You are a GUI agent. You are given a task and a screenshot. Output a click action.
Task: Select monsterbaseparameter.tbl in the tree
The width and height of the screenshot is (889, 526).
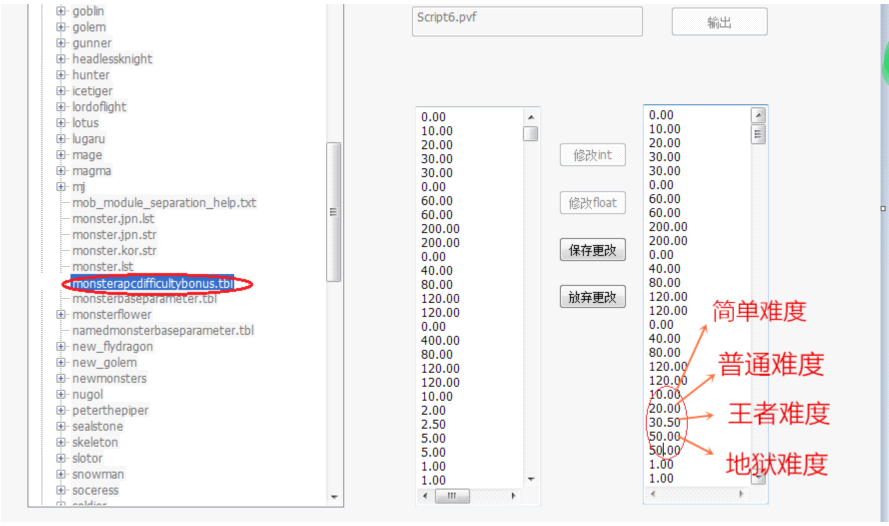tap(144, 299)
